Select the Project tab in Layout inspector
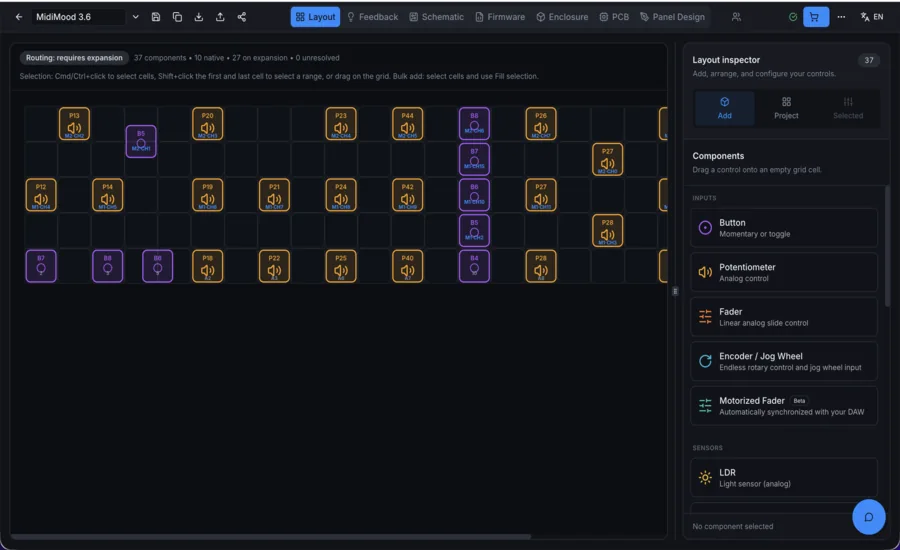The width and height of the screenshot is (900, 550). [x=786, y=109]
